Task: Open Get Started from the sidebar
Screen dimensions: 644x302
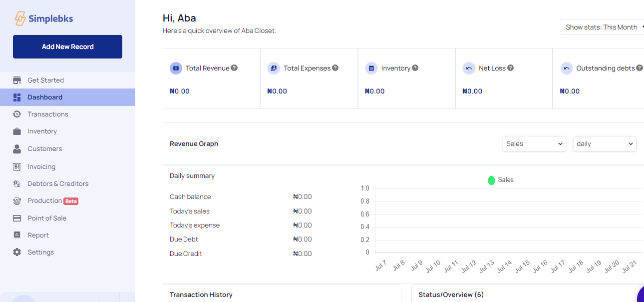Action: pyautogui.click(x=45, y=80)
